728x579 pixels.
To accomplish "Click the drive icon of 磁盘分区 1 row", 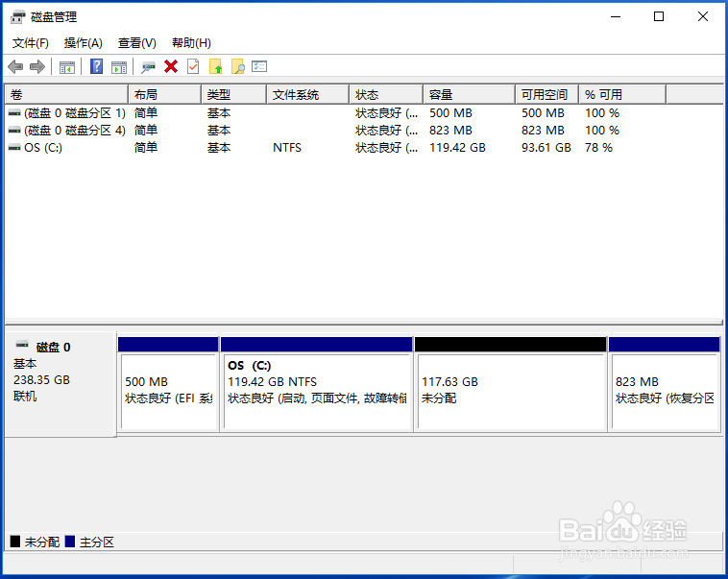I will 14,113.
